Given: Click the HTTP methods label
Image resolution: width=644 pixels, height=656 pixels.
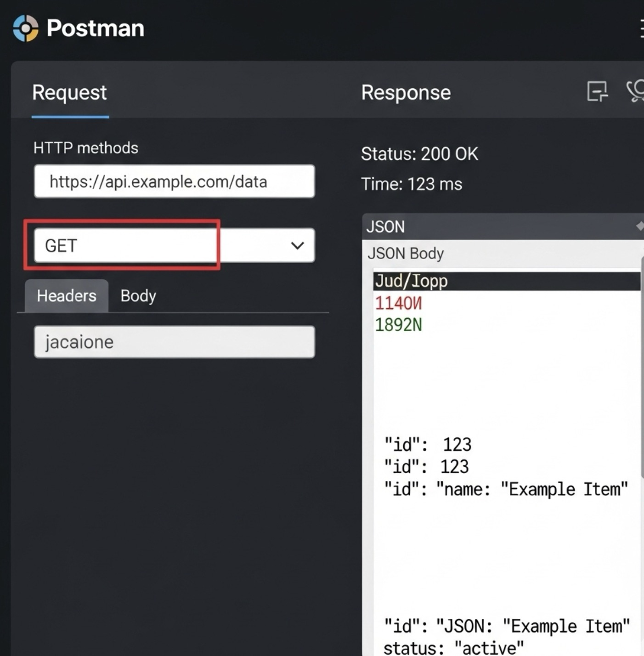Looking at the screenshot, I should click(x=86, y=148).
